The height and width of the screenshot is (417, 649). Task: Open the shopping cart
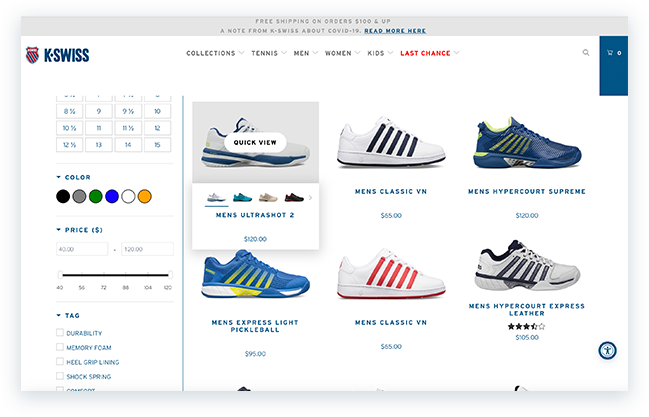coord(614,53)
